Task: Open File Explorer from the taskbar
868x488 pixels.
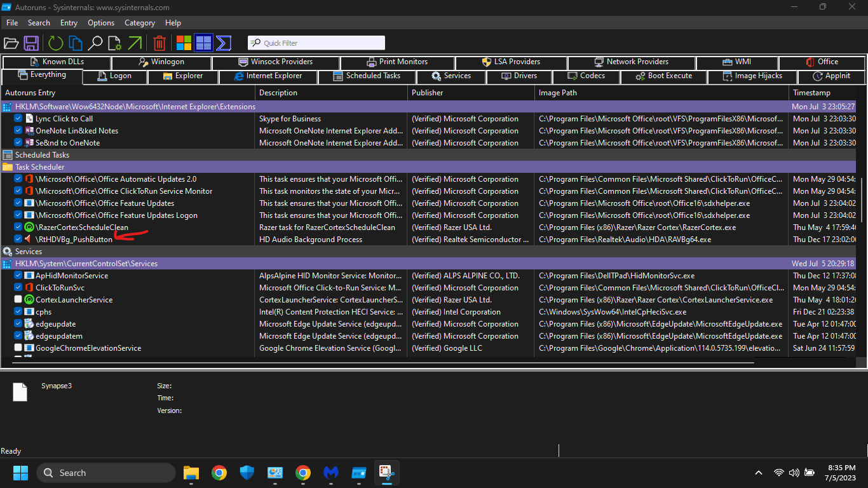Action: click(191, 473)
